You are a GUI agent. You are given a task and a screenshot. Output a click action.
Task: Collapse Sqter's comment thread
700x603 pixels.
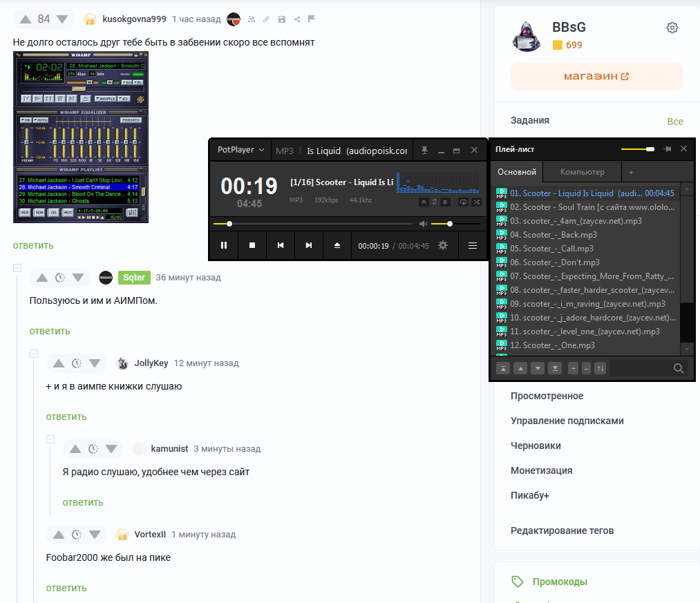tap(17, 268)
